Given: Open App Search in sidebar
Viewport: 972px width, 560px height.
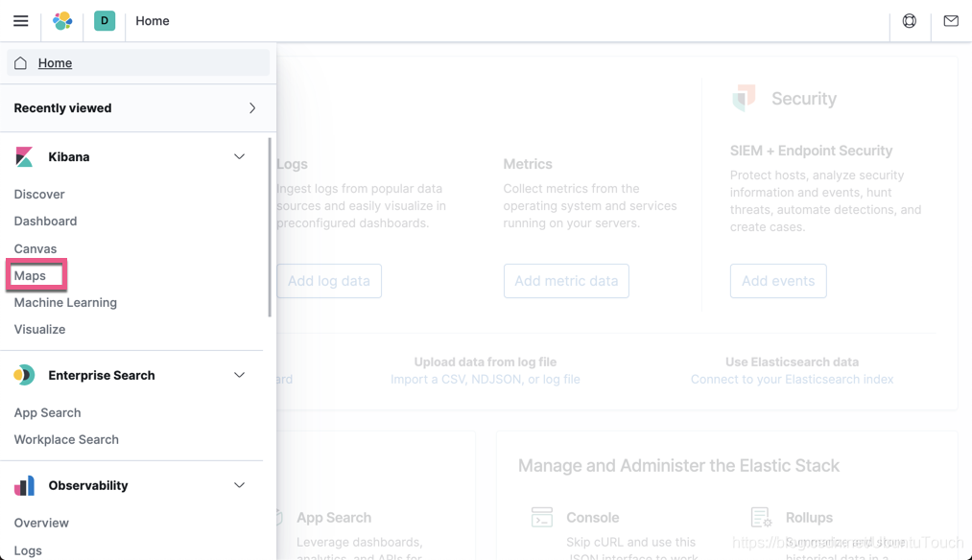Looking at the screenshot, I should [47, 412].
